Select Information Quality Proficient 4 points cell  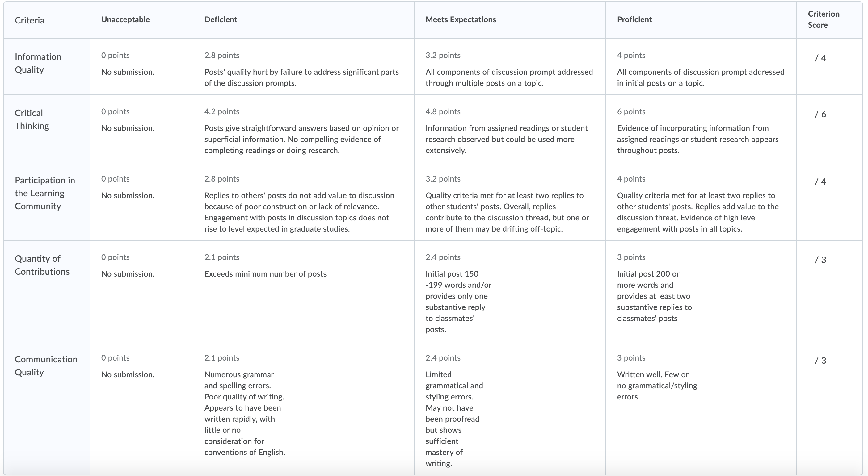pos(701,67)
